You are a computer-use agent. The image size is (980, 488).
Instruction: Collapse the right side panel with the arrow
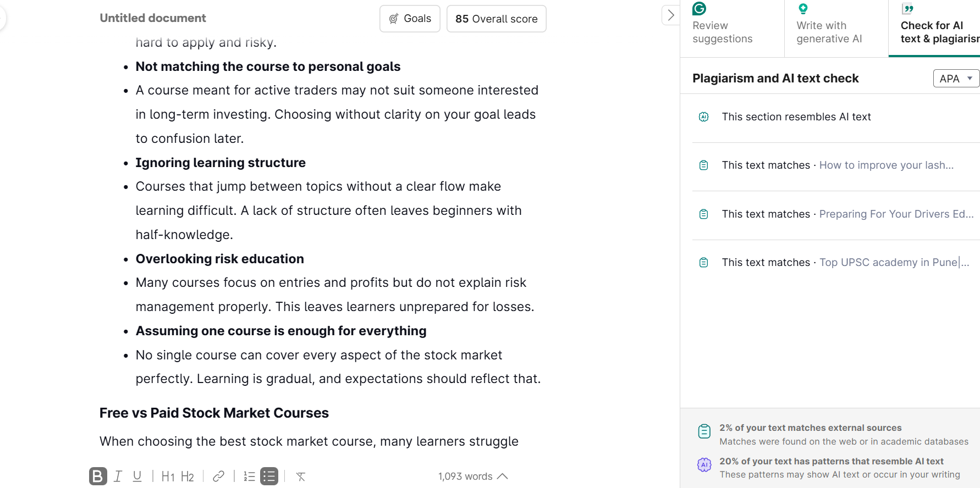coord(670,15)
